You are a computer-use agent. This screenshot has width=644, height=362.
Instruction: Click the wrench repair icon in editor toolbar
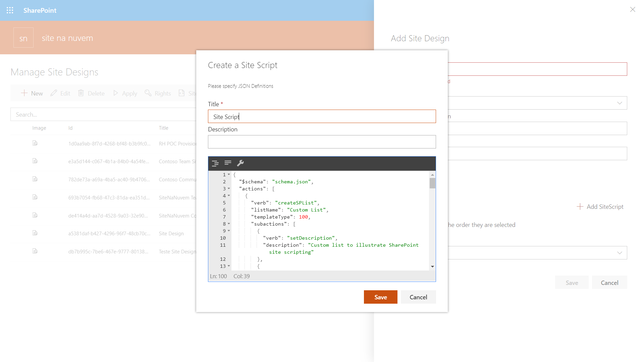[x=240, y=163]
